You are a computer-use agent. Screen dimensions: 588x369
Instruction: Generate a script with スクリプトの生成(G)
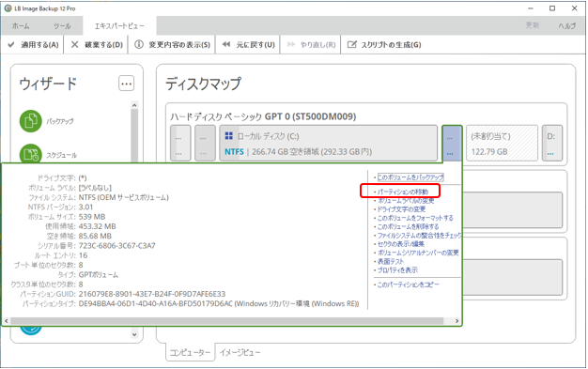click(x=384, y=45)
